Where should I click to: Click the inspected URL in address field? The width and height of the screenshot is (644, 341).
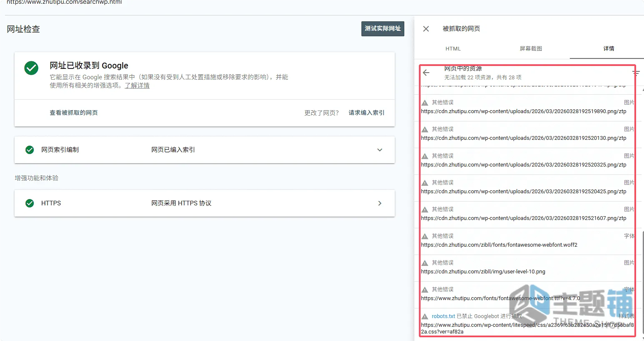pyautogui.click(x=65, y=2)
